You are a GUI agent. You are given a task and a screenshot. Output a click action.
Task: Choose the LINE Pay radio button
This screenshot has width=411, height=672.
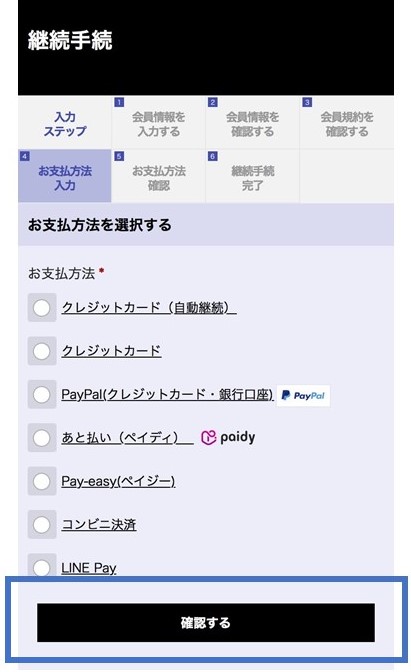(42, 567)
